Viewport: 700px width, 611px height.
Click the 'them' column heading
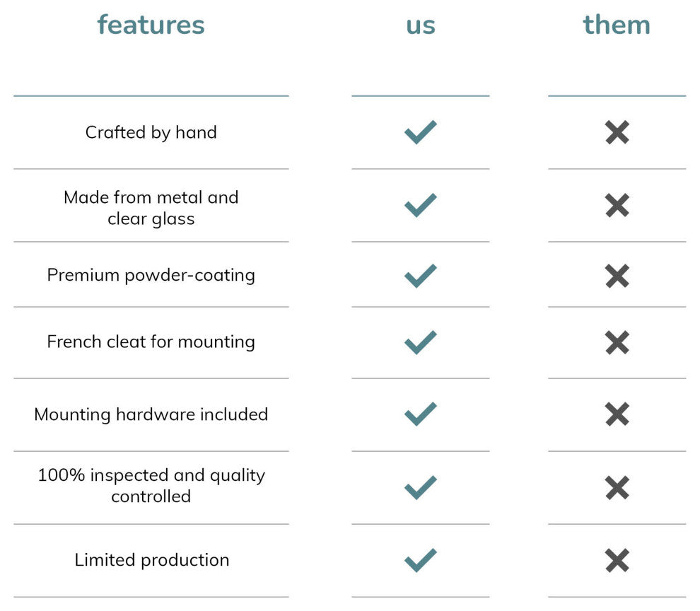point(617,25)
